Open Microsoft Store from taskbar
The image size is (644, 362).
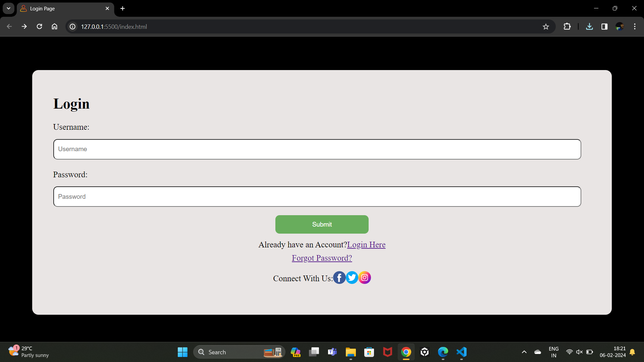click(x=369, y=352)
